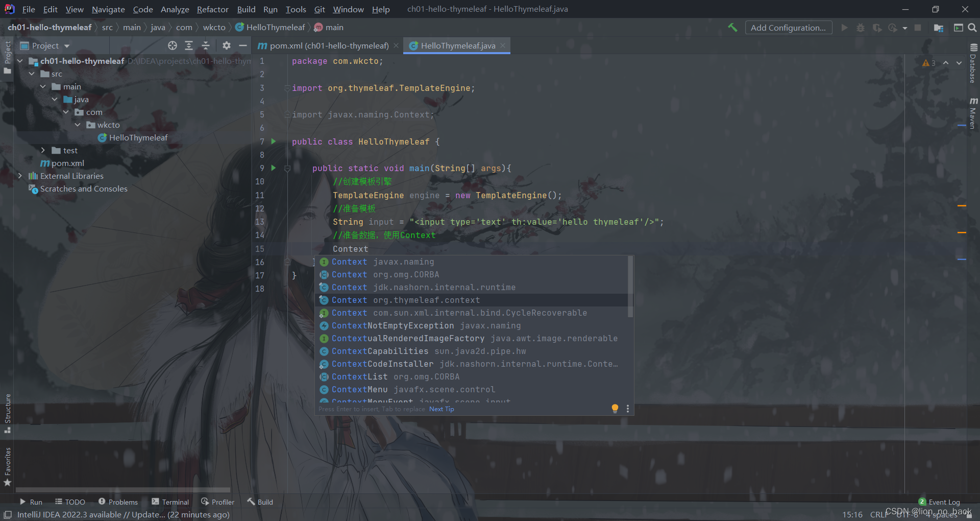Open the Favorites side tool window
This screenshot has height=521, width=980.
tap(8, 466)
